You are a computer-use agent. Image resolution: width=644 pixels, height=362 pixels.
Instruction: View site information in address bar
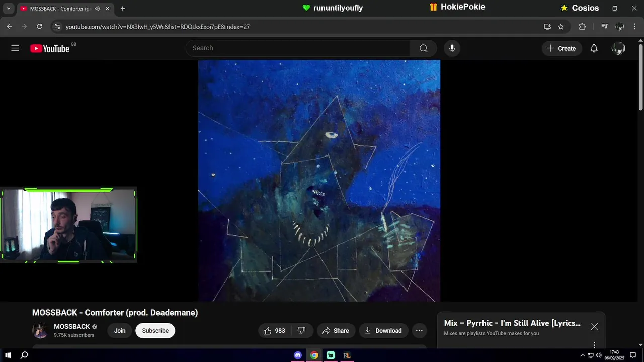click(57, 27)
